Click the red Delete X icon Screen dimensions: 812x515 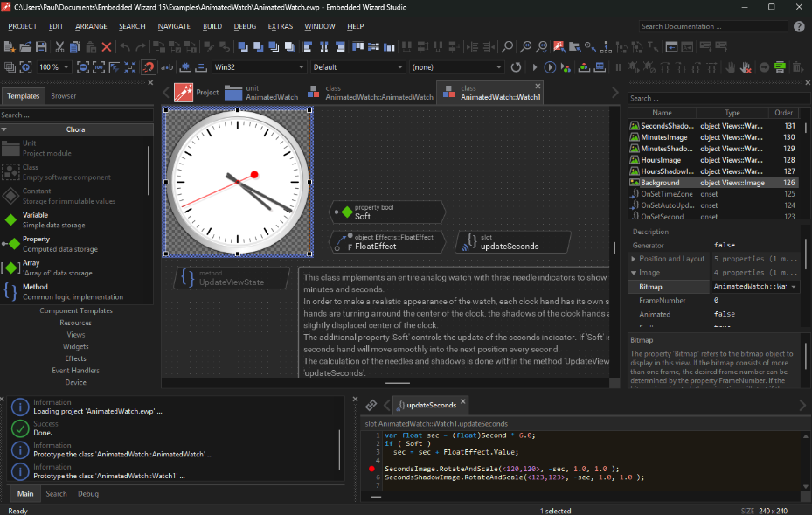(x=107, y=46)
